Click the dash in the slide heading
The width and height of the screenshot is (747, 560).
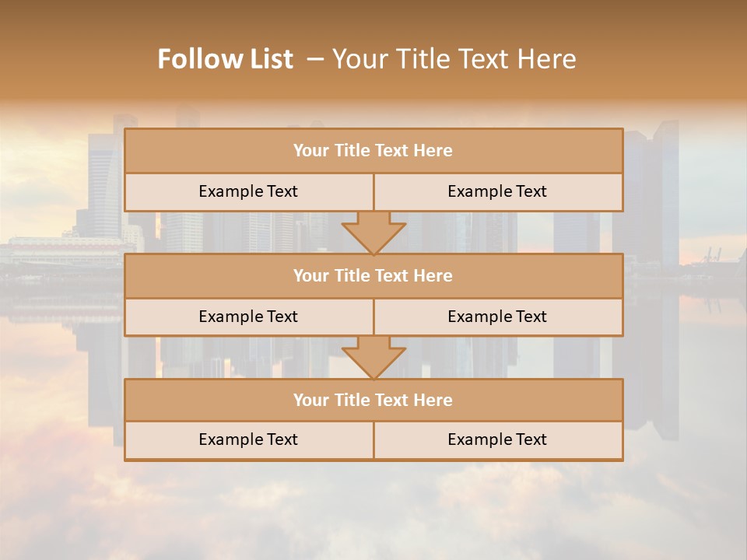point(314,59)
